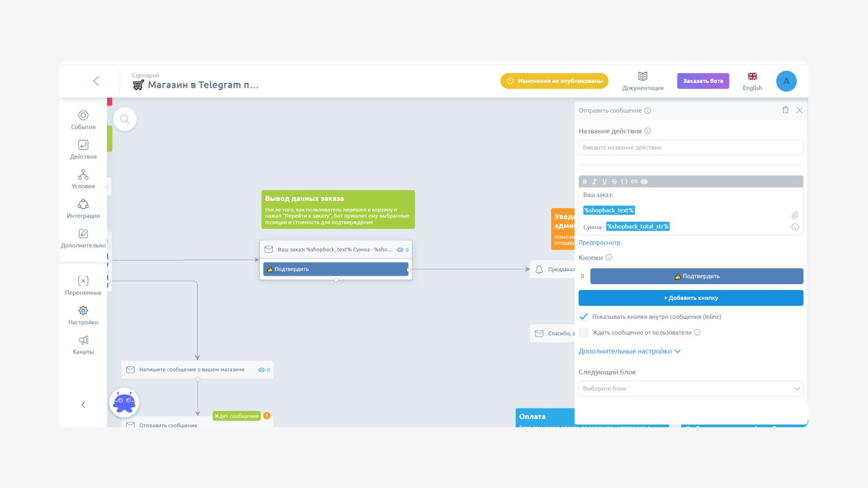Click the Предпросмотр link
Viewport: 868px width, 488px height.
[x=599, y=242]
